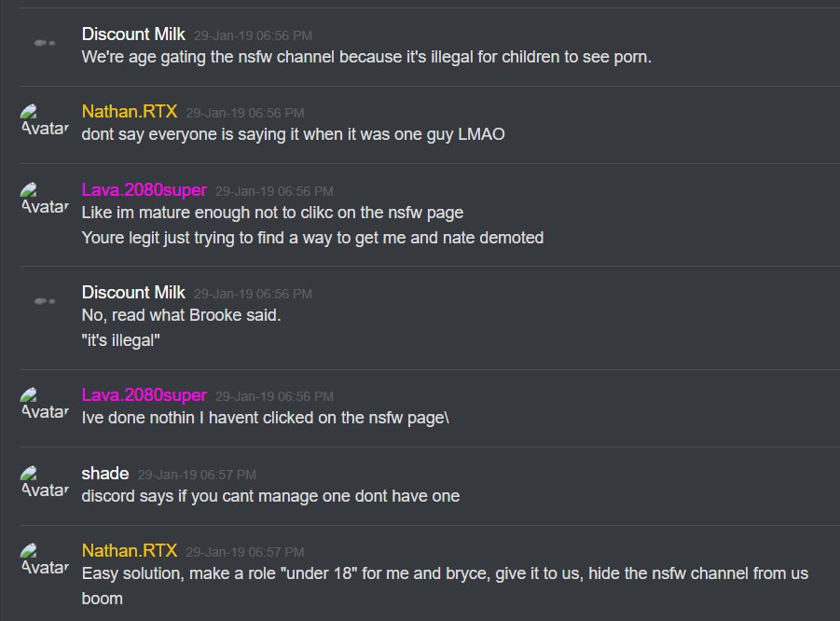Click the shade username

tap(105, 474)
